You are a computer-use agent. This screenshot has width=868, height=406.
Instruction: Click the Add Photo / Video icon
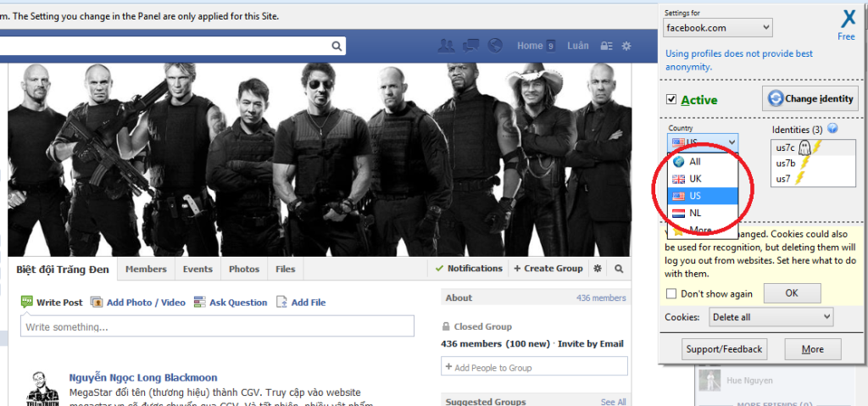pos(97,303)
